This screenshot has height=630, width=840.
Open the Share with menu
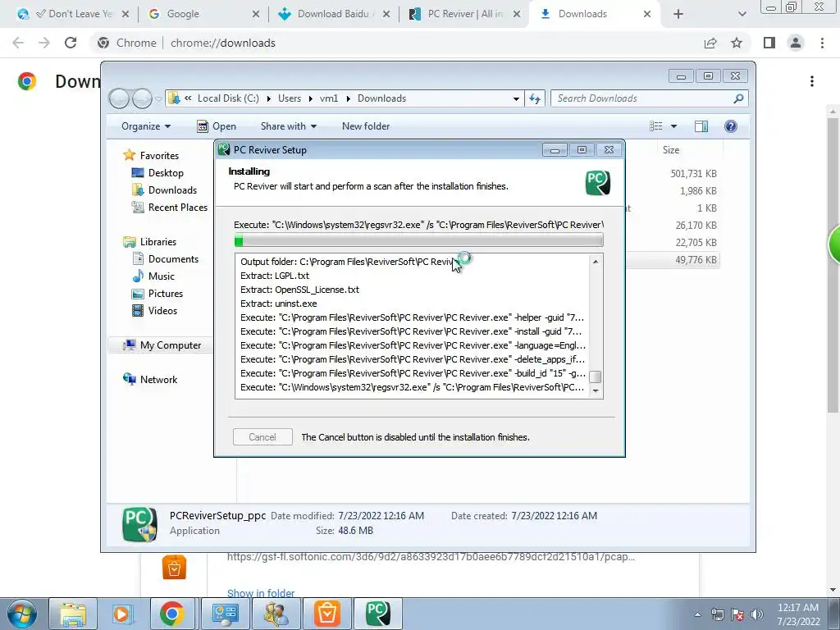pyautogui.click(x=288, y=126)
